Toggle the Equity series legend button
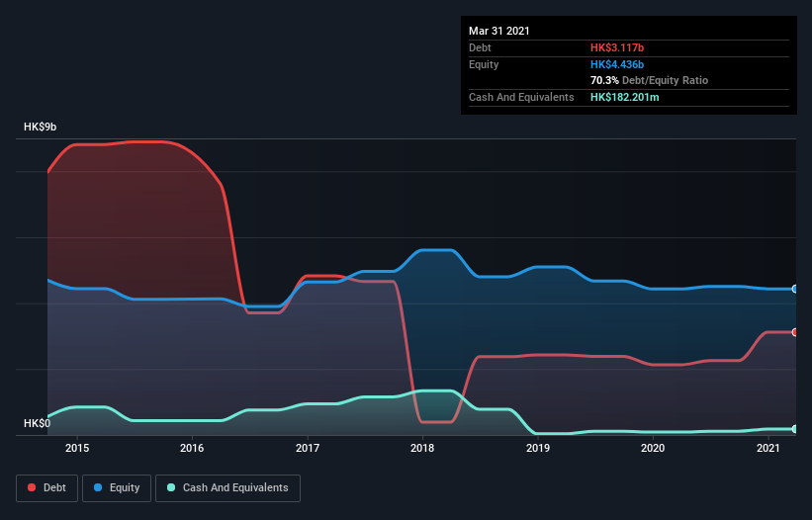 coord(117,488)
